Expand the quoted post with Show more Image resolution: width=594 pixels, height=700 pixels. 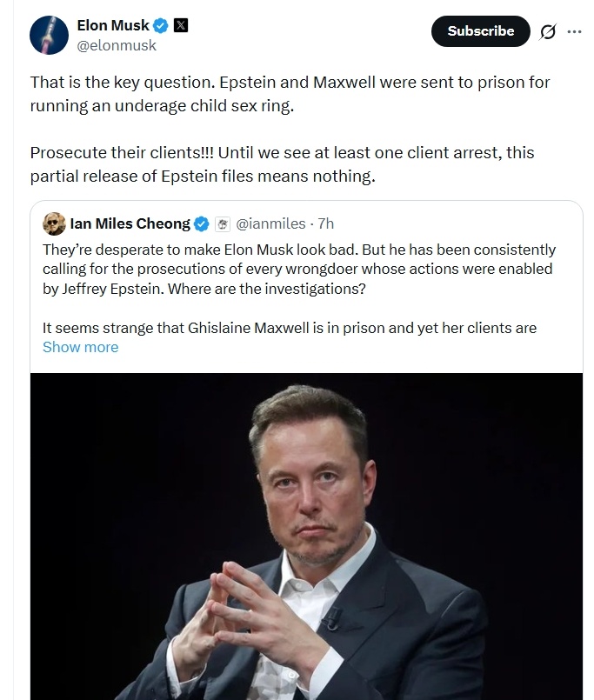coord(80,347)
